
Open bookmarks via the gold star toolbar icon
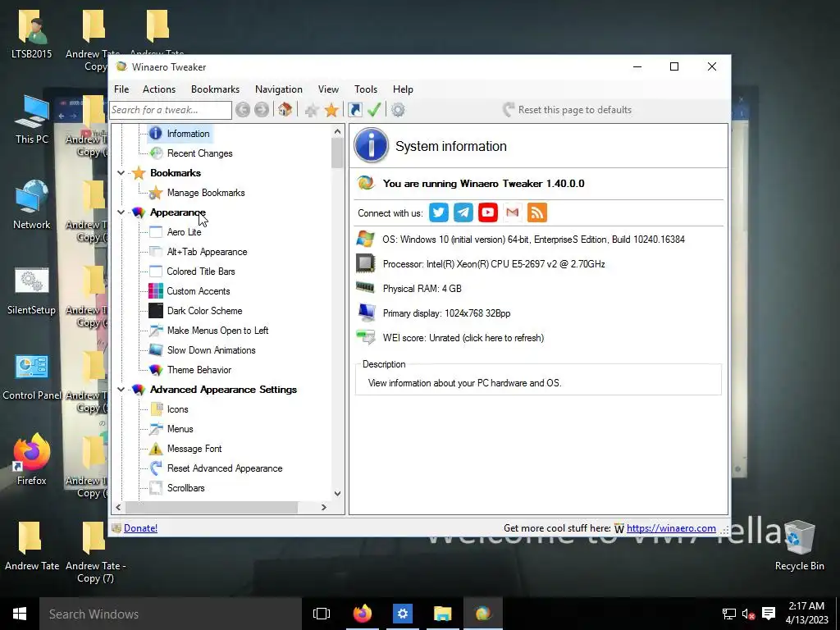click(x=331, y=110)
